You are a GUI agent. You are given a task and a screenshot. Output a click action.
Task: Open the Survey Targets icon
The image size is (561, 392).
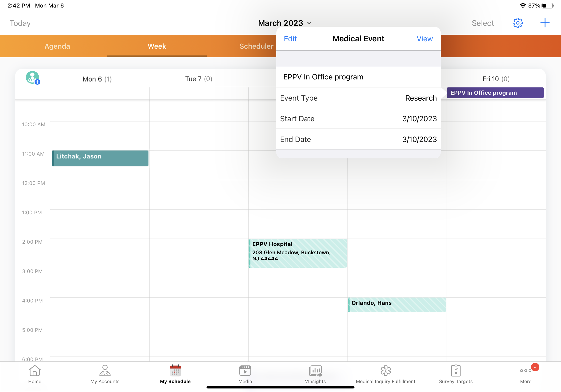coord(456,374)
